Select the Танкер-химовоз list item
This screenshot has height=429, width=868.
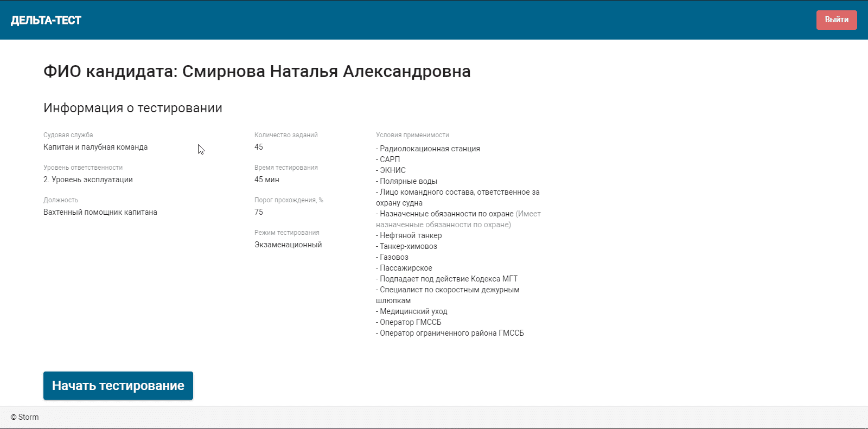(408, 246)
